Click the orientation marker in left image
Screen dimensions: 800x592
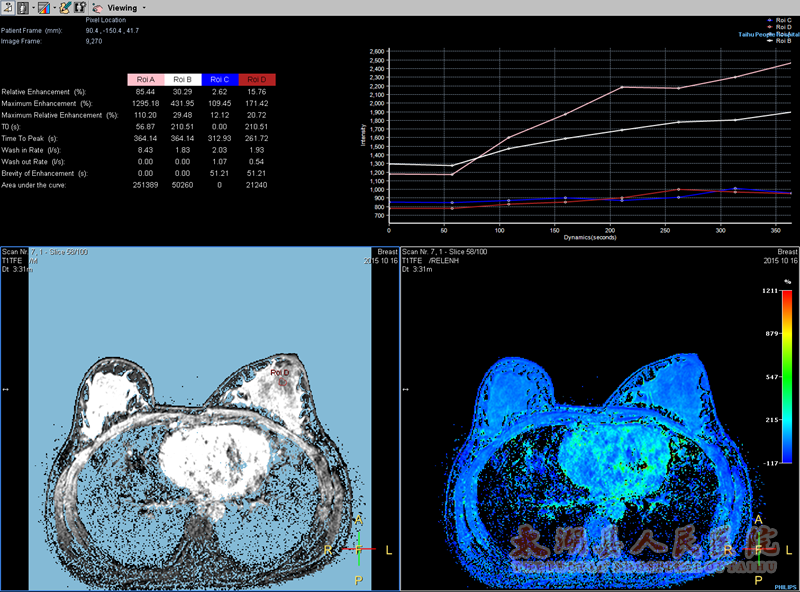point(359,549)
